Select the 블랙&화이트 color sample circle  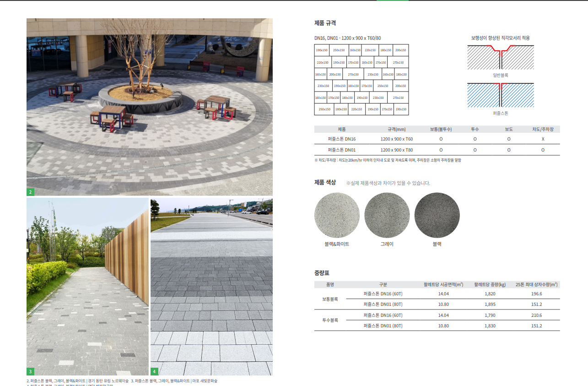click(x=337, y=215)
